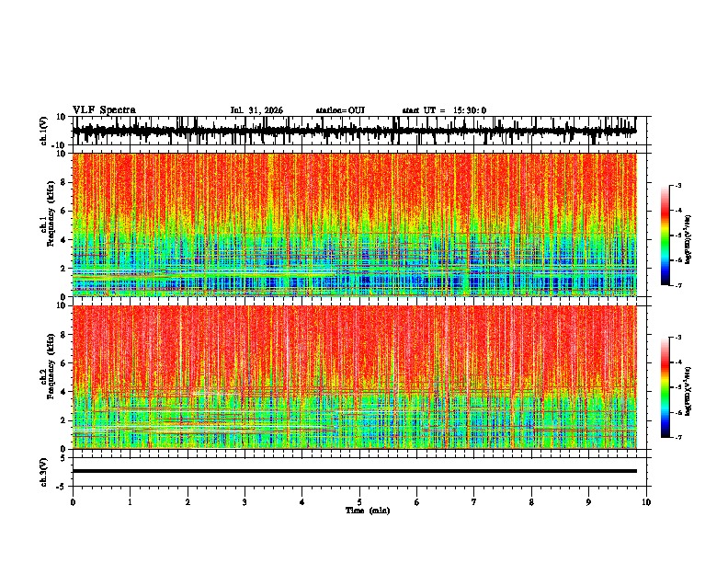
Task: Click time axis tick label '2'
Action: [x=188, y=502]
